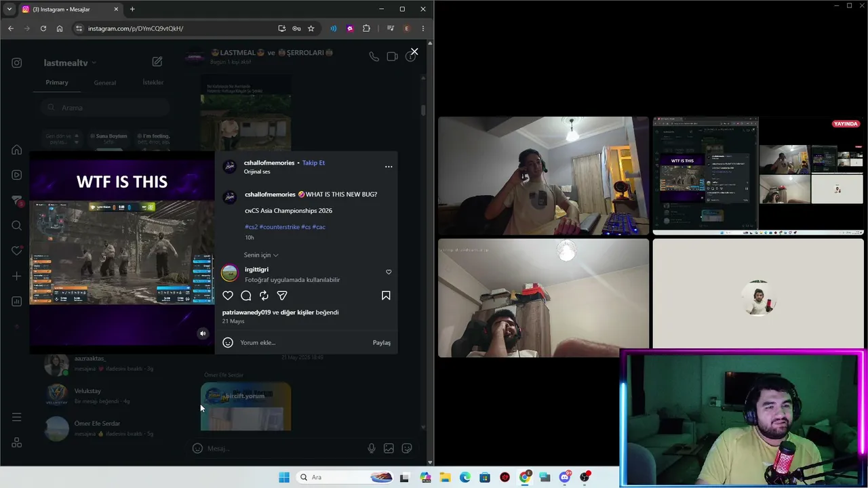Open the sticker picker in the message bar
The width and height of the screenshot is (868, 488).
pyautogui.click(x=407, y=448)
